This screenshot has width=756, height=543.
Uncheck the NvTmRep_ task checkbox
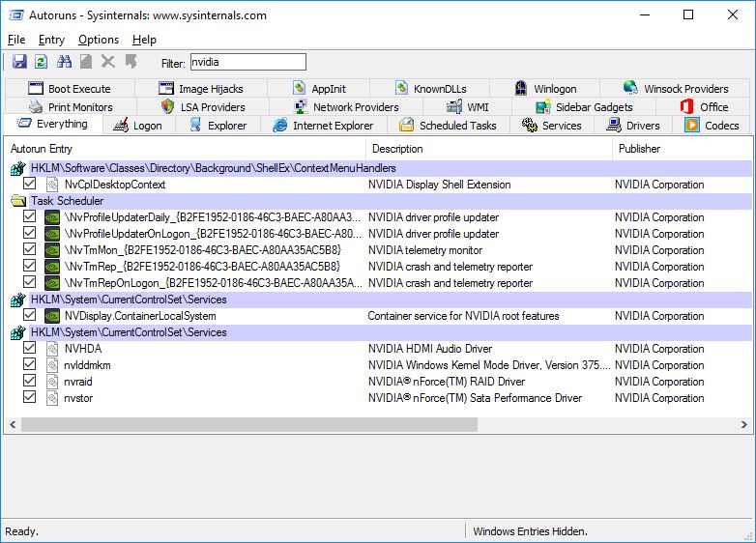click(29, 266)
